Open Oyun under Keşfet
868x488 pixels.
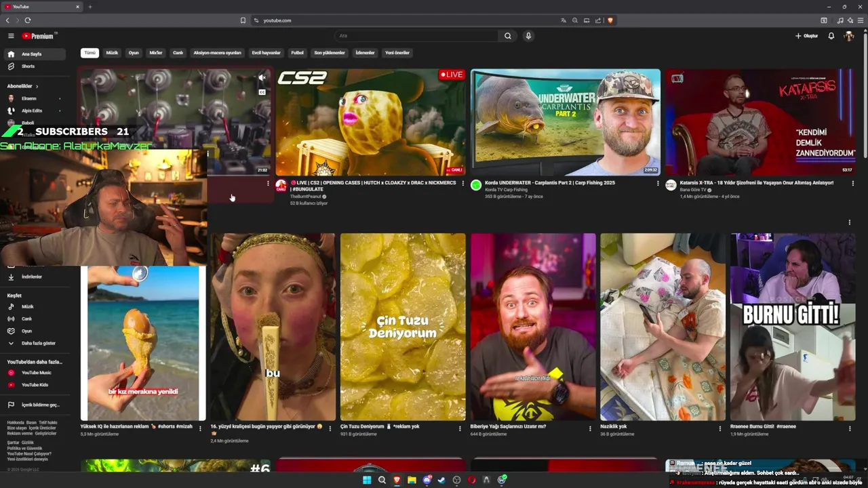click(x=35, y=331)
